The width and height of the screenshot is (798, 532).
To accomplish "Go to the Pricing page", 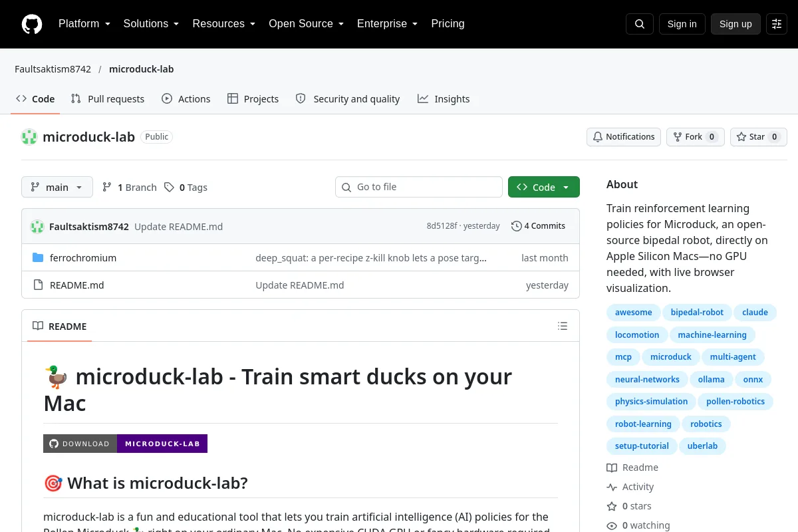I will tap(448, 24).
